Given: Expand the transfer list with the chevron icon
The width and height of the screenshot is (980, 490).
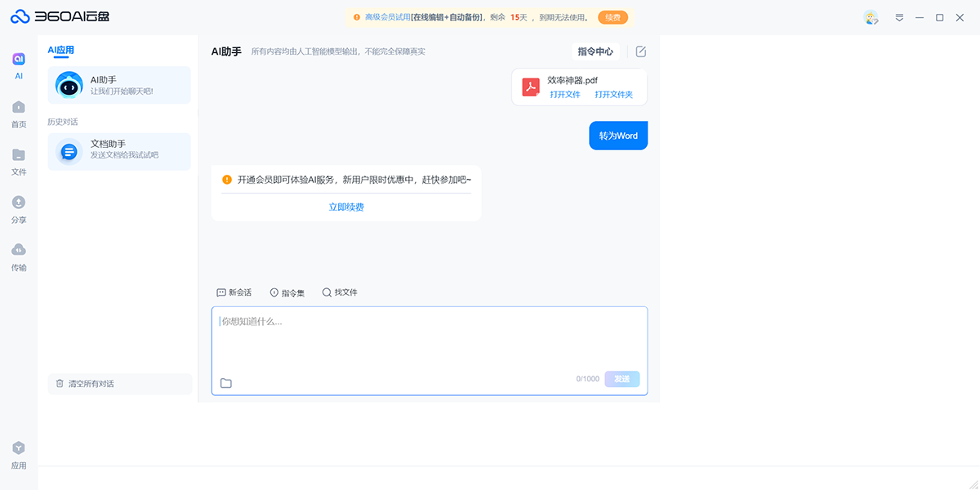Looking at the screenshot, I should tap(899, 16).
